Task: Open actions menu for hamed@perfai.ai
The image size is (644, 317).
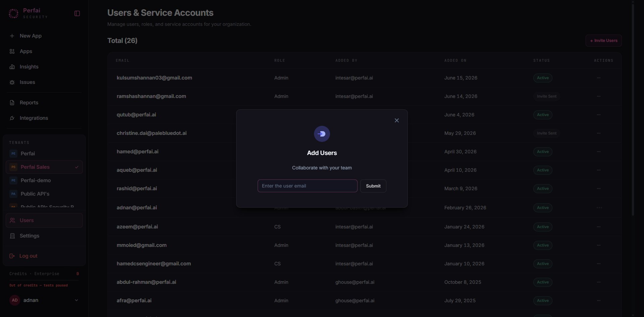Action: point(599,152)
